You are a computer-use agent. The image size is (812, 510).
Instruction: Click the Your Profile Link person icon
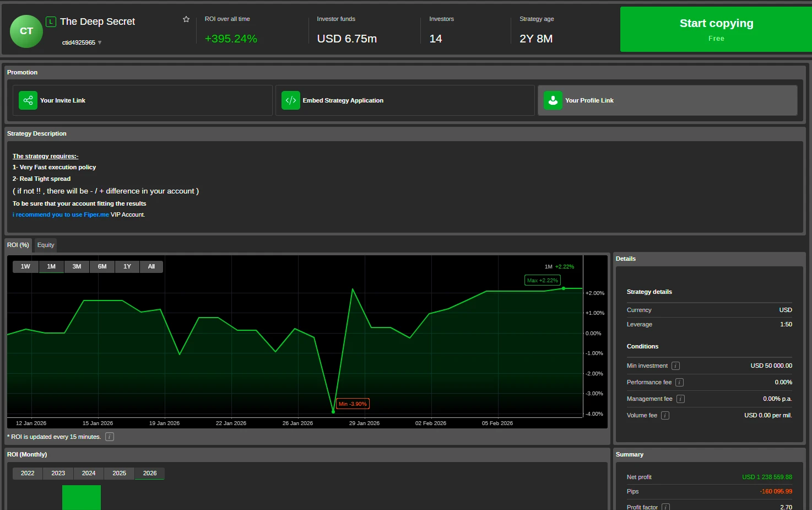point(553,100)
